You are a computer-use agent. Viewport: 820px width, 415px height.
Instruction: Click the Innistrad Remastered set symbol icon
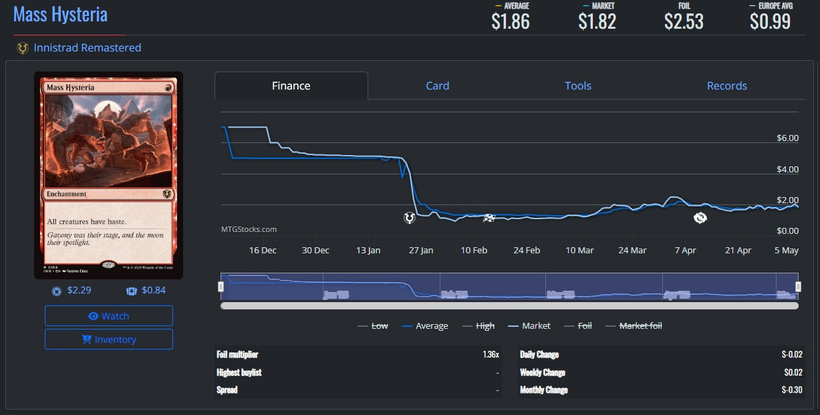(x=22, y=48)
